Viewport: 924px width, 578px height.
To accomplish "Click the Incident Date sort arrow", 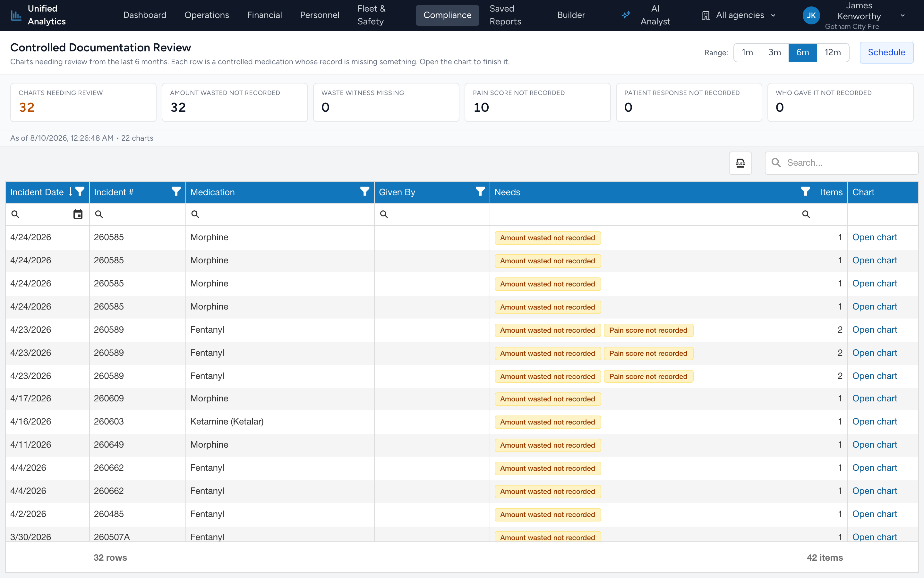I will click(71, 191).
